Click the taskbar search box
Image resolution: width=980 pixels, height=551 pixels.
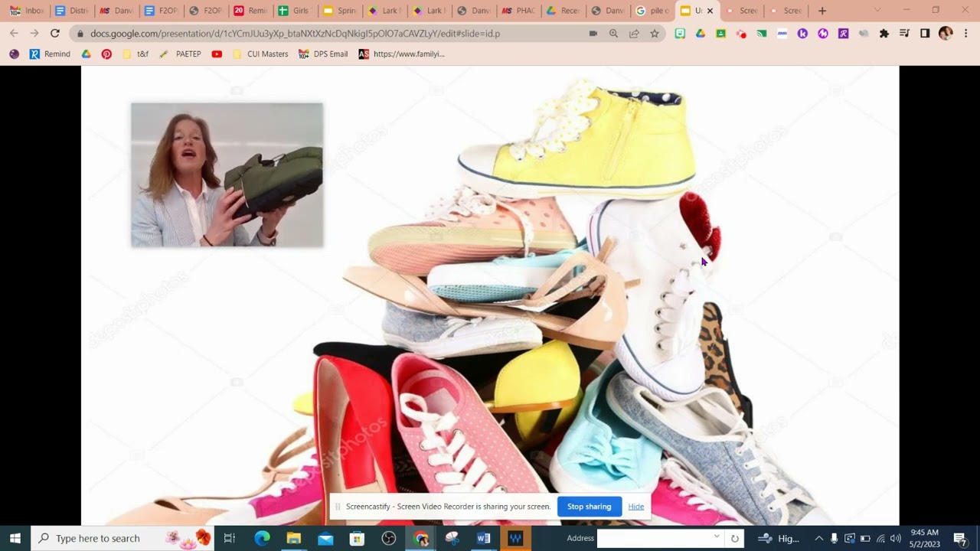click(x=122, y=538)
